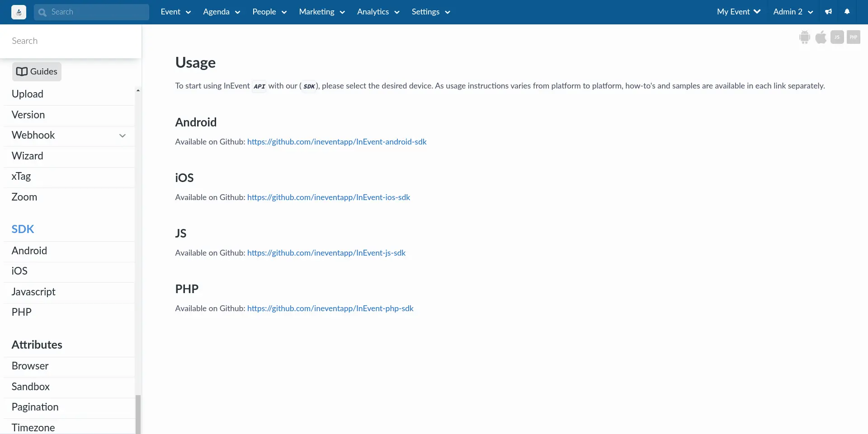Select the SDK section heading
The height and width of the screenshot is (434, 868).
point(23,229)
